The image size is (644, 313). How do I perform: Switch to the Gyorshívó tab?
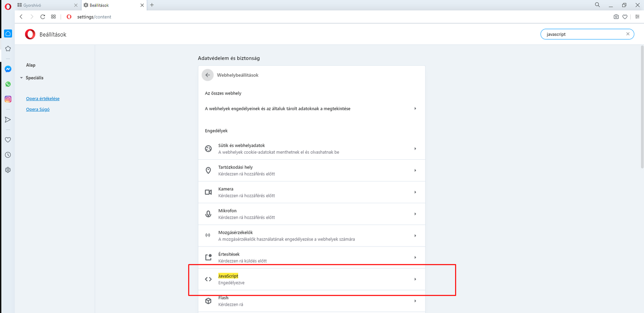click(x=44, y=5)
